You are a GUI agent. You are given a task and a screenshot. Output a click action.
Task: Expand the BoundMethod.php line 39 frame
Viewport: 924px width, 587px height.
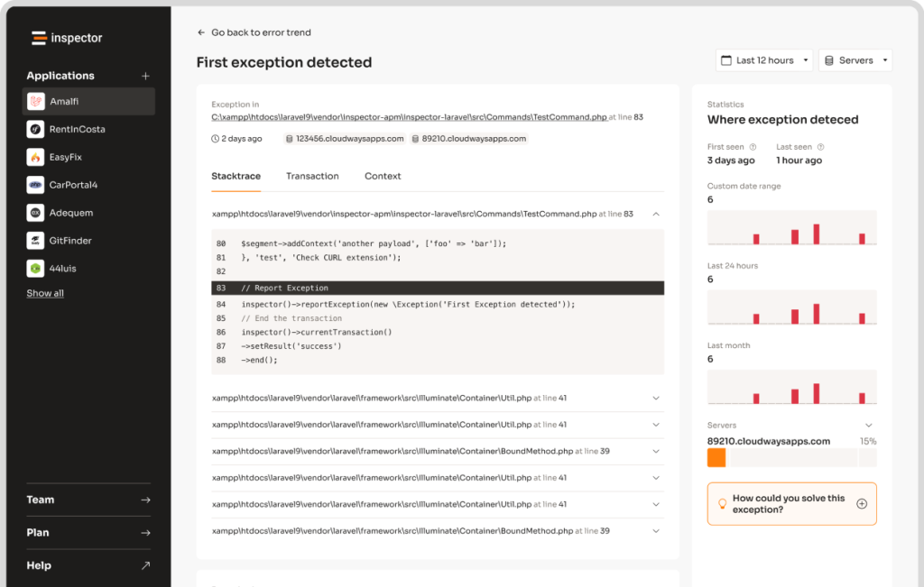656,451
